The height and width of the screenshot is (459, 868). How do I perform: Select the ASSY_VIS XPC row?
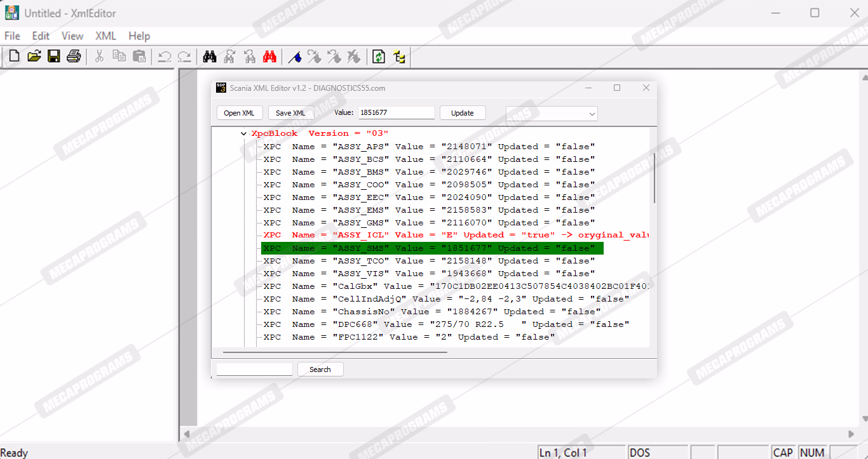[430, 274]
